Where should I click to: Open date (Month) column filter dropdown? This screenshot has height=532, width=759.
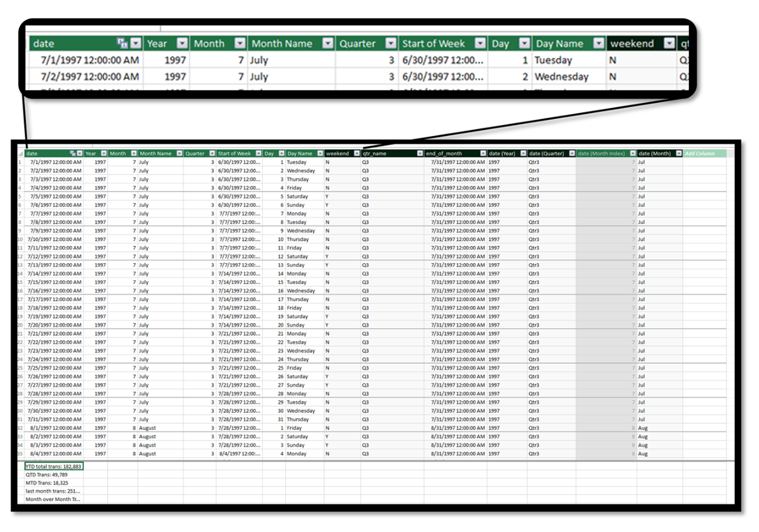coord(678,153)
